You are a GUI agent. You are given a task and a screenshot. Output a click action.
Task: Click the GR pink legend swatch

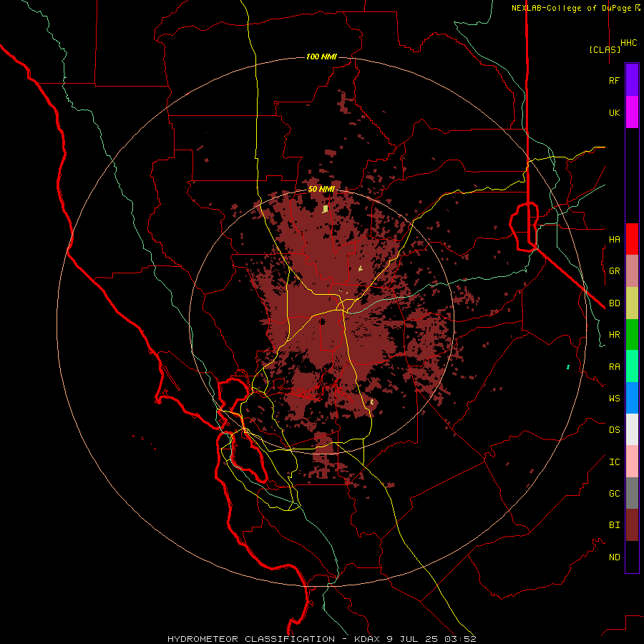tap(632, 271)
